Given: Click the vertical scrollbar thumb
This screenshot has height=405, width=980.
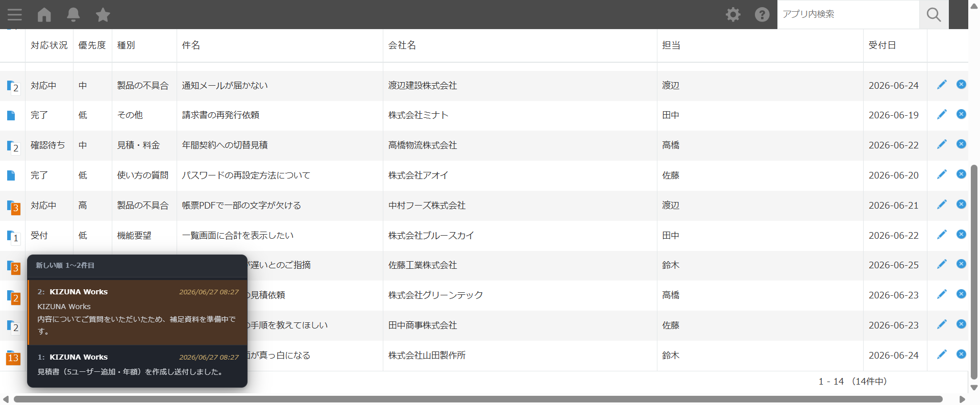Looking at the screenshot, I should click(x=974, y=272).
